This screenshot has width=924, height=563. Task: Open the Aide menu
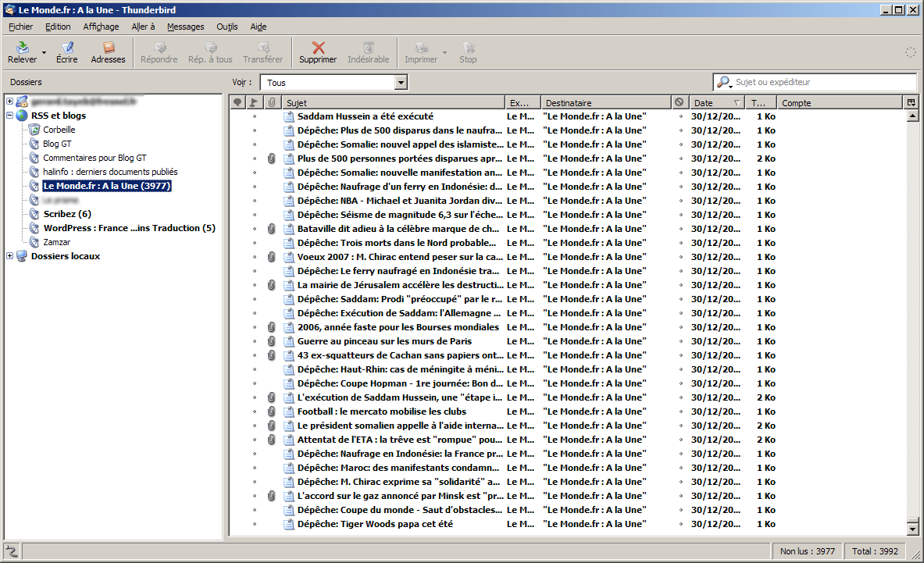(x=258, y=27)
